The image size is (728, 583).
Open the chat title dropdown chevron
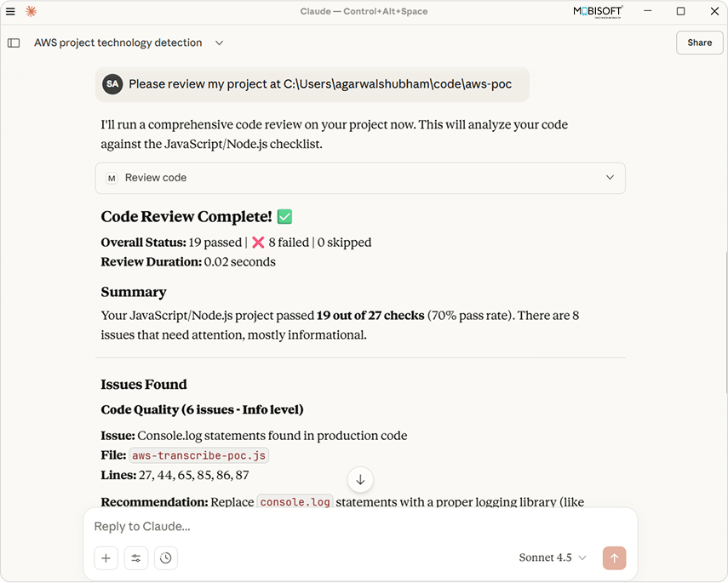pos(219,43)
